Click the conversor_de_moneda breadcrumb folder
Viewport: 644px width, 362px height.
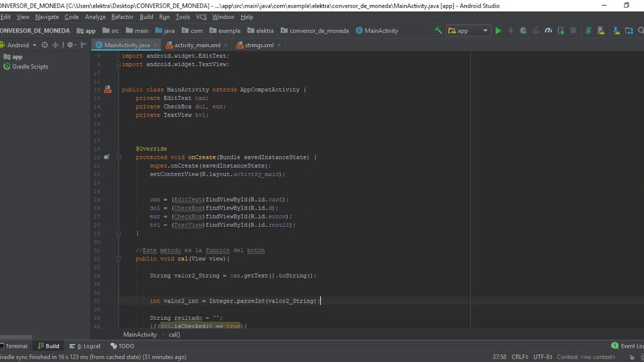click(314, 31)
